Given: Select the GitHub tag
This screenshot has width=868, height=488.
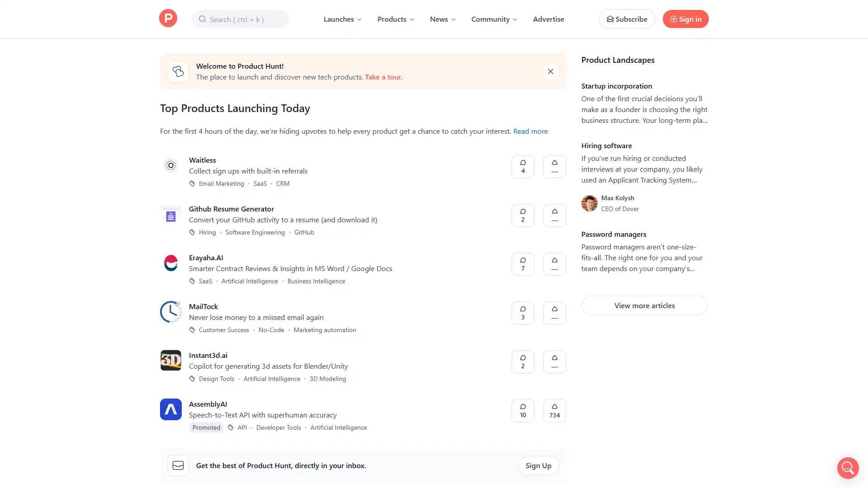Looking at the screenshot, I should click(x=304, y=232).
